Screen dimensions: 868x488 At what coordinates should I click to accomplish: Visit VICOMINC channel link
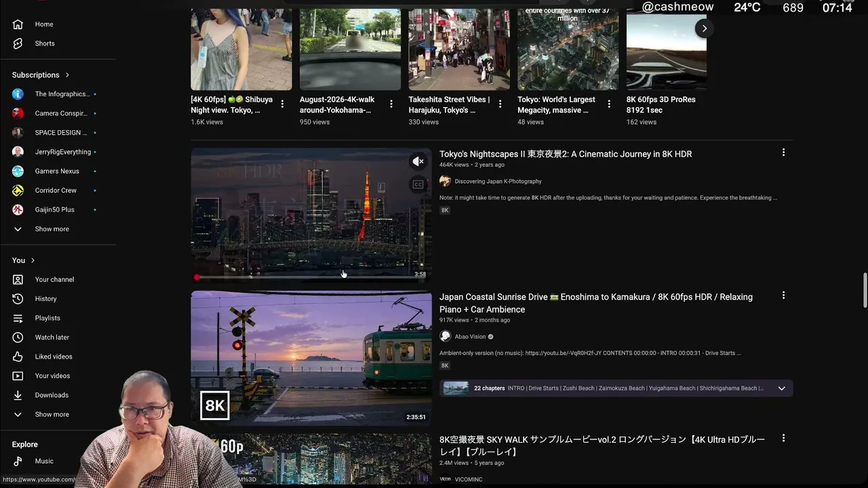coord(469,479)
